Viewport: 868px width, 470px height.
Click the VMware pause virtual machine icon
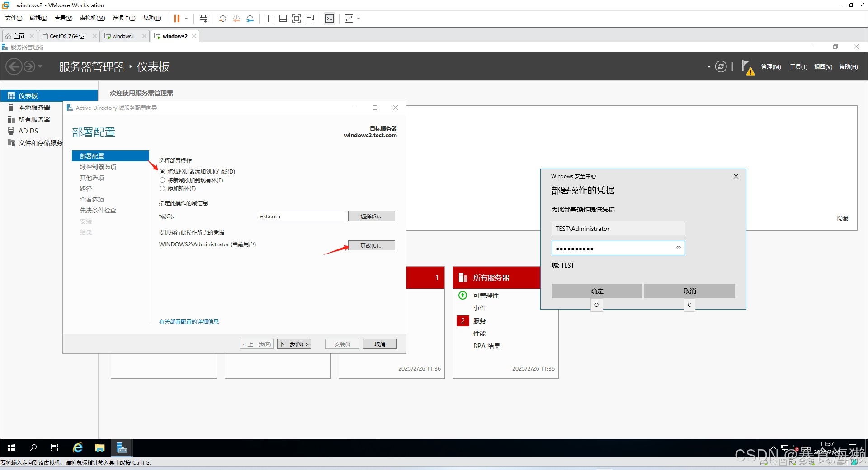pos(176,19)
